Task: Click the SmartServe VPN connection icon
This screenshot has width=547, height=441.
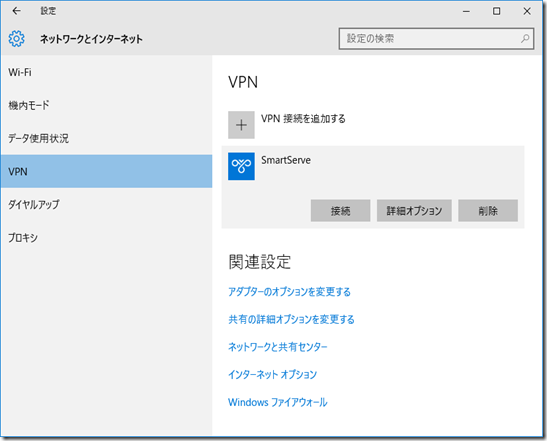Action: pyautogui.click(x=241, y=166)
